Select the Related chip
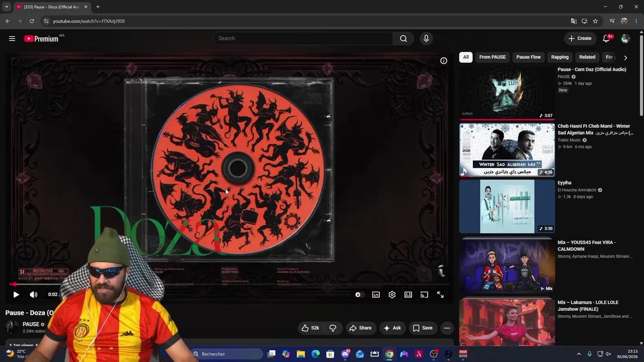 [587, 57]
